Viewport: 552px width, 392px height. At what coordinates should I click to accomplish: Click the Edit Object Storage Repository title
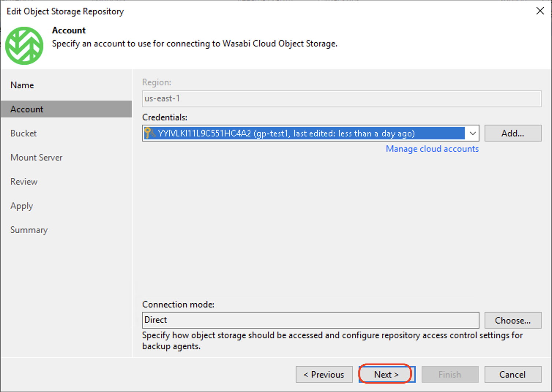[65, 11]
